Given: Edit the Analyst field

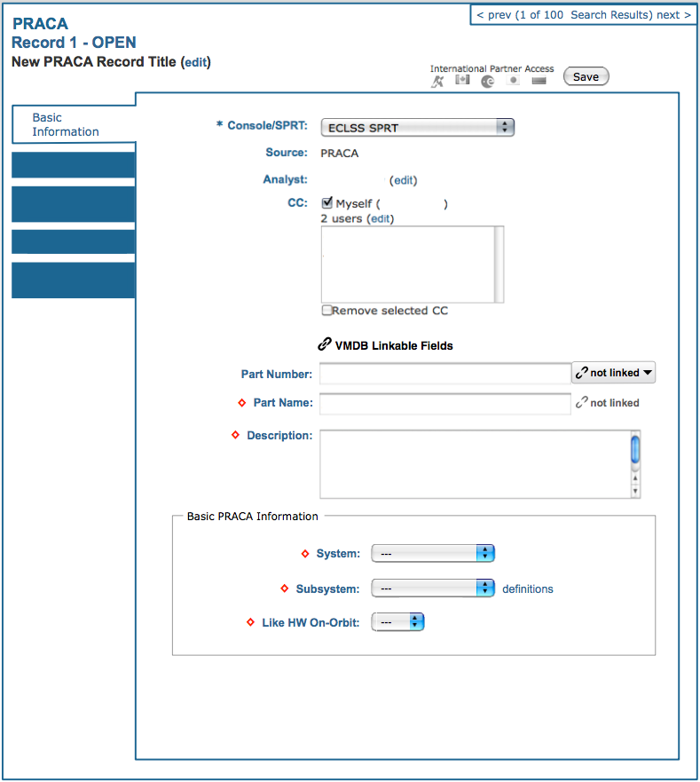Looking at the screenshot, I should point(404,180).
